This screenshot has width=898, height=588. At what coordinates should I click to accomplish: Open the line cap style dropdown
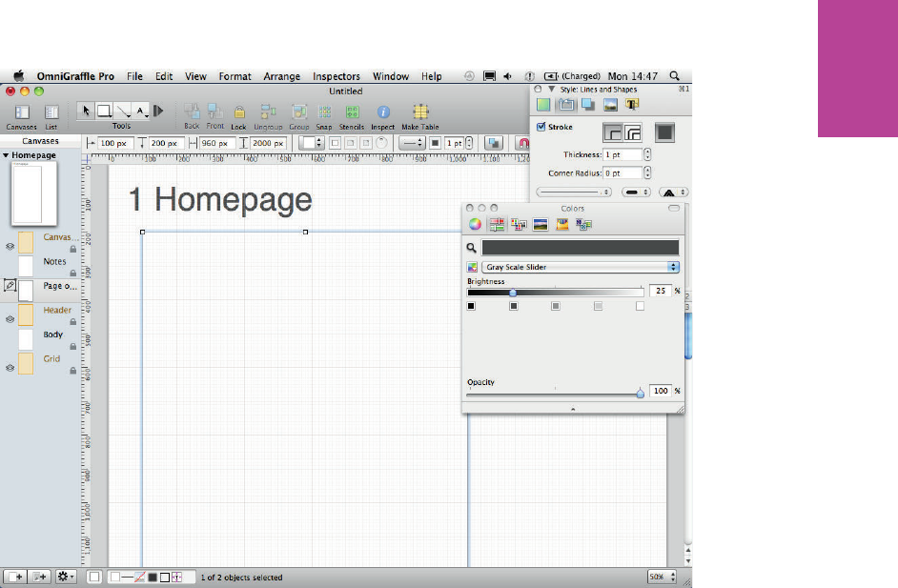click(636, 193)
